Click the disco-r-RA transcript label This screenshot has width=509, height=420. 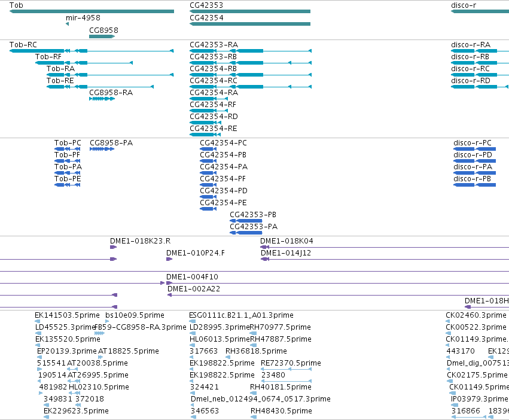tap(471, 45)
